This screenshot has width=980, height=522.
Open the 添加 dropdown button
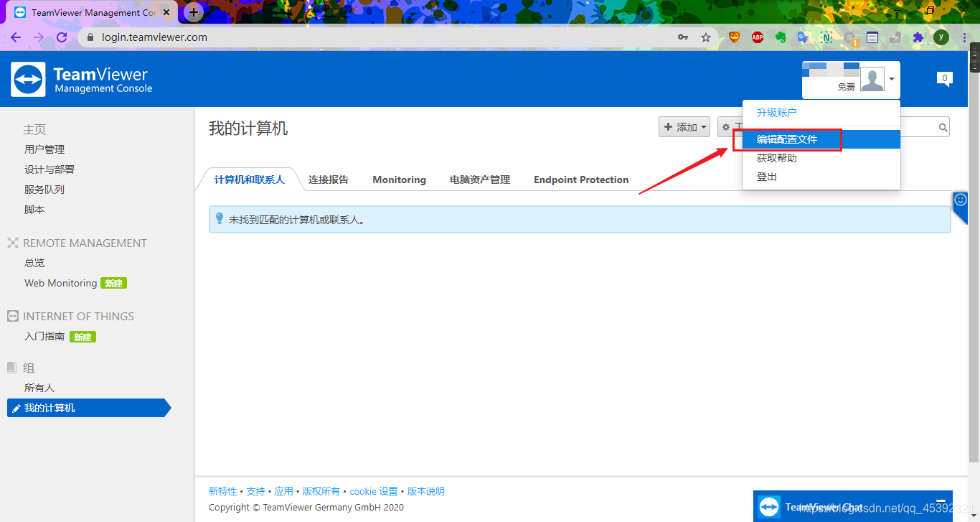point(684,127)
